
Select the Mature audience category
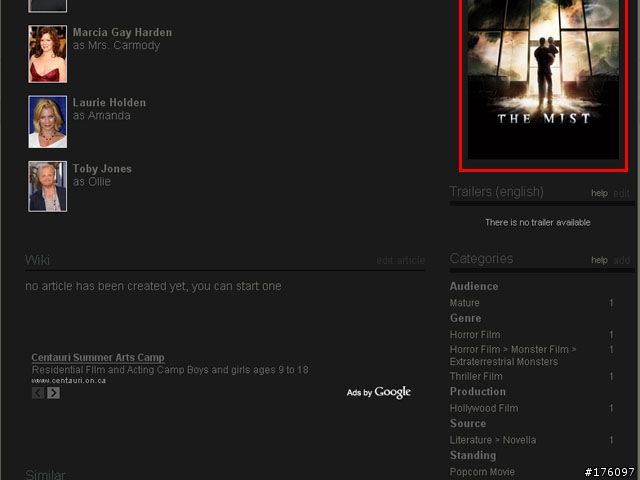point(464,303)
